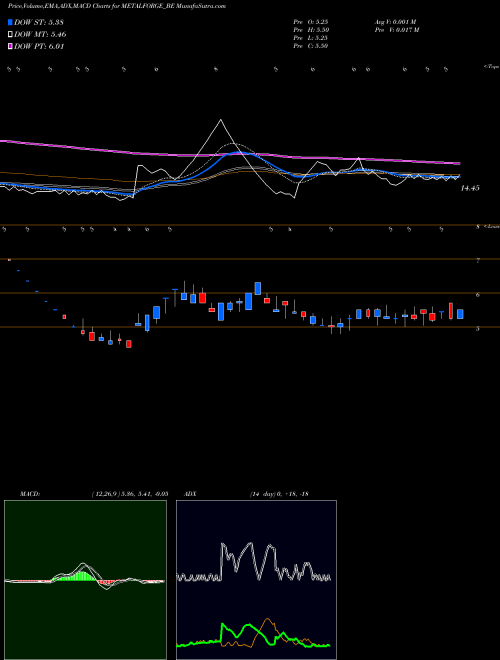The image size is (500, 660).
Task: Open the green MACD histogram chart
Action: coord(85,580)
